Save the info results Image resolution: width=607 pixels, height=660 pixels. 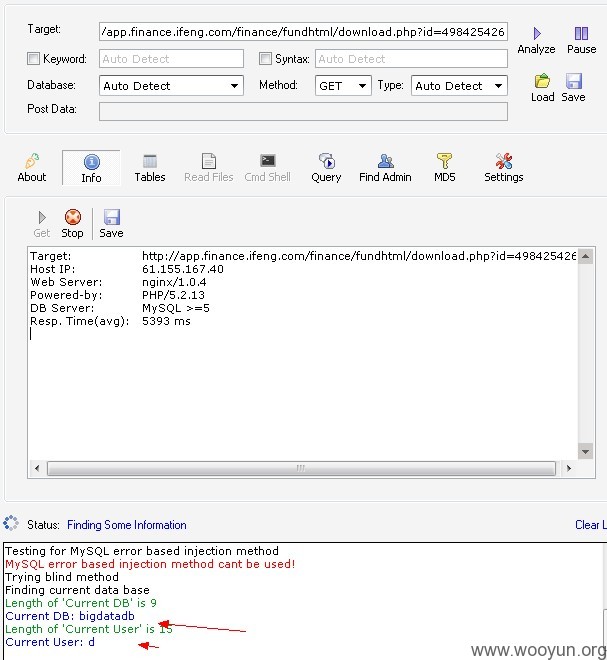[112, 224]
